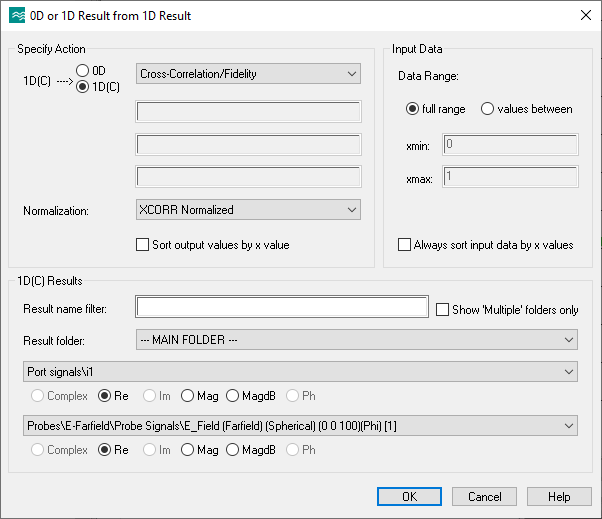Confirm with the OK button

[x=409, y=497]
